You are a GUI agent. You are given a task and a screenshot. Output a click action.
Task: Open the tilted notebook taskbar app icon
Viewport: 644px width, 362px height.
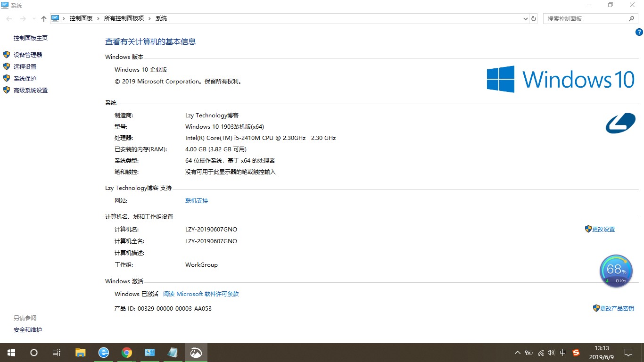[173, 353]
